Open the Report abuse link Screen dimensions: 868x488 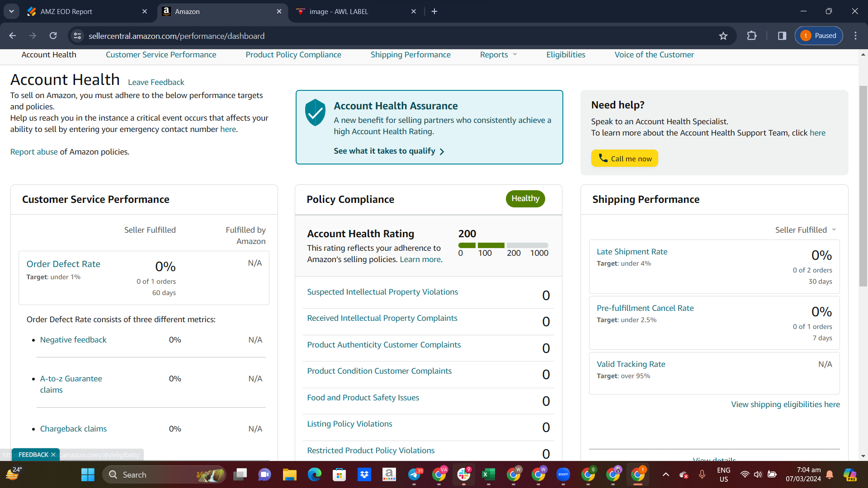pyautogui.click(x=34, y=152)
